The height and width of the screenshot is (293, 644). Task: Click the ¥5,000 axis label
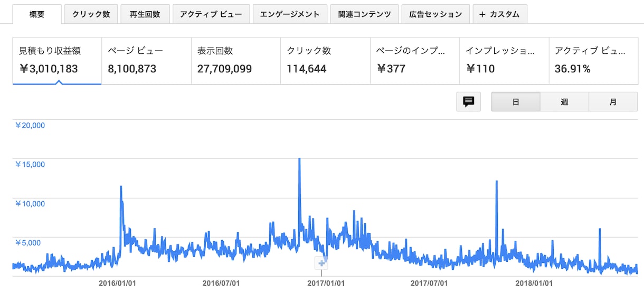27,243
